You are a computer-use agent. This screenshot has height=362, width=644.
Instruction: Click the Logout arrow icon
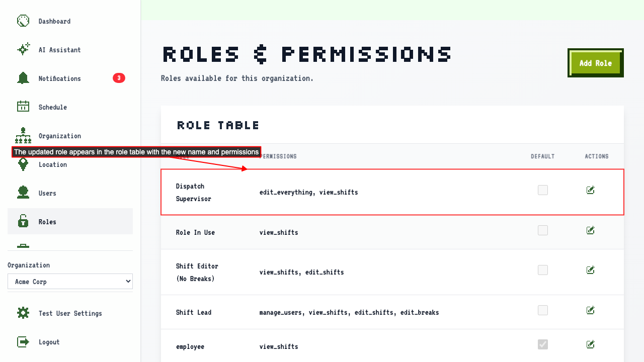(23, 342)
